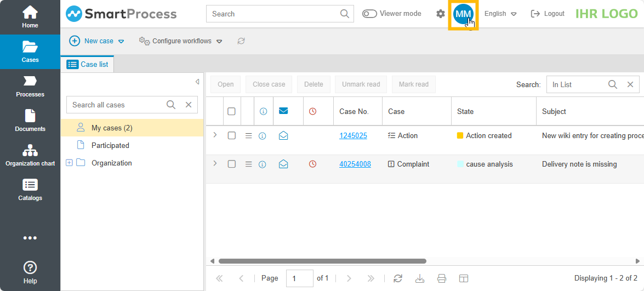Open case number 40254008 link
This screenshot has height=291, width=644.
click(355, 164)
